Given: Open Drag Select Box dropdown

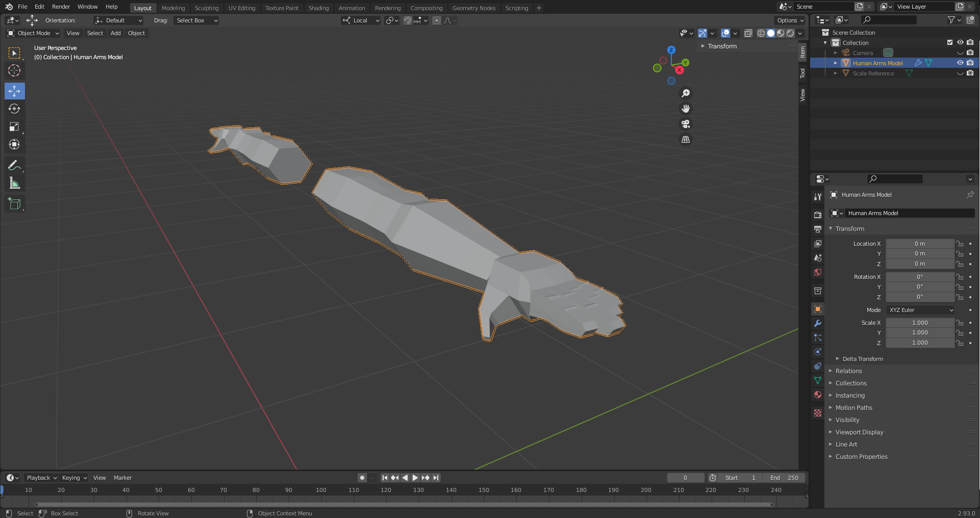Looking at the screenshot, I should coord(196,20).
